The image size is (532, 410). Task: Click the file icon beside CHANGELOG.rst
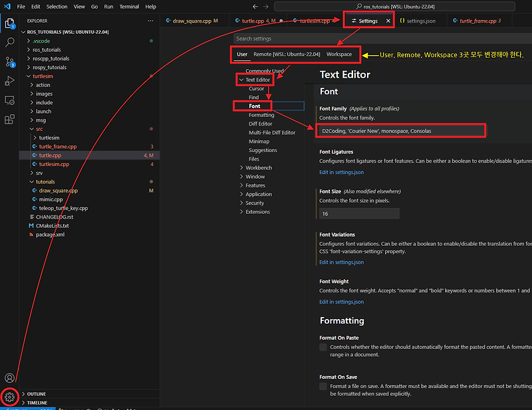pos(31,217)
